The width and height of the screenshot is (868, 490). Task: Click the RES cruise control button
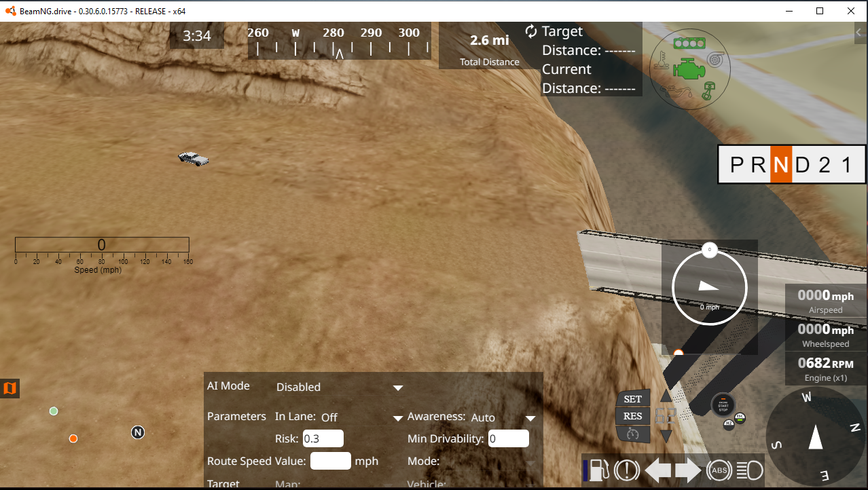coord(633,416)
